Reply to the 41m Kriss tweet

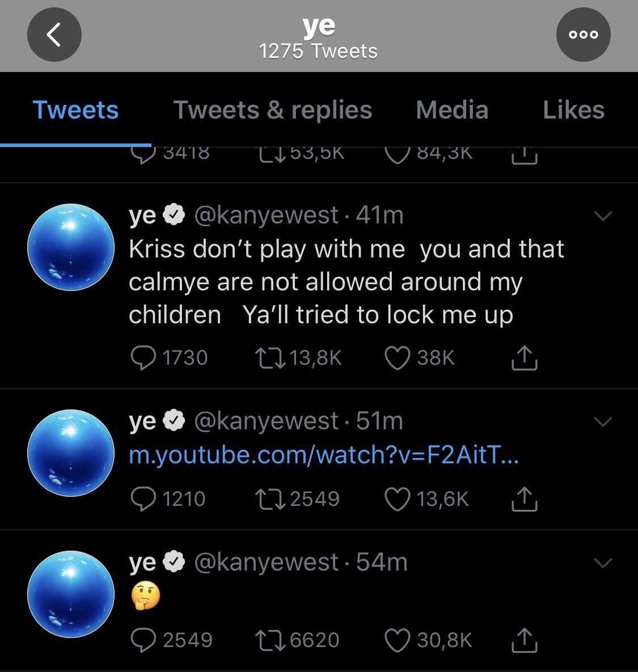(x=143, y=358)
